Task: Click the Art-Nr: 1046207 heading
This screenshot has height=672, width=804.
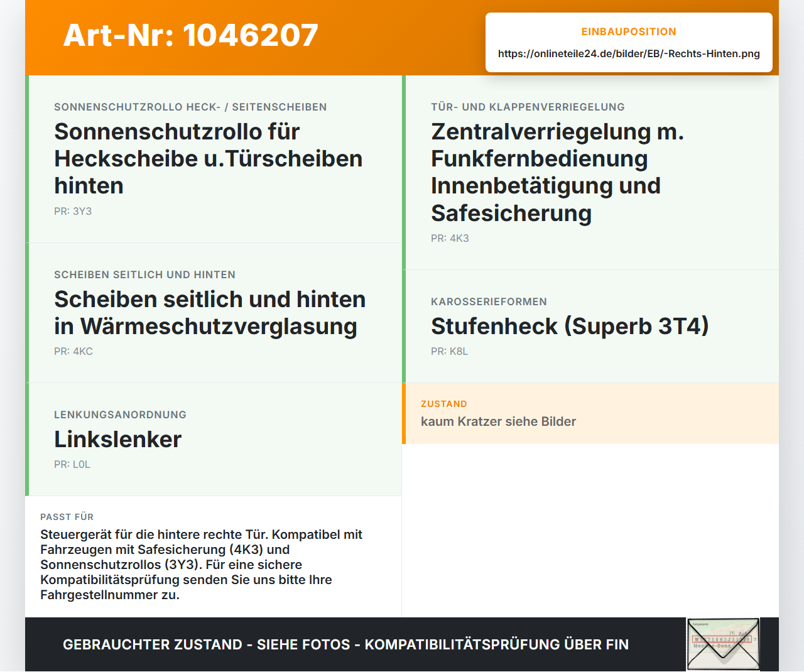Action: tap(191, 35)
